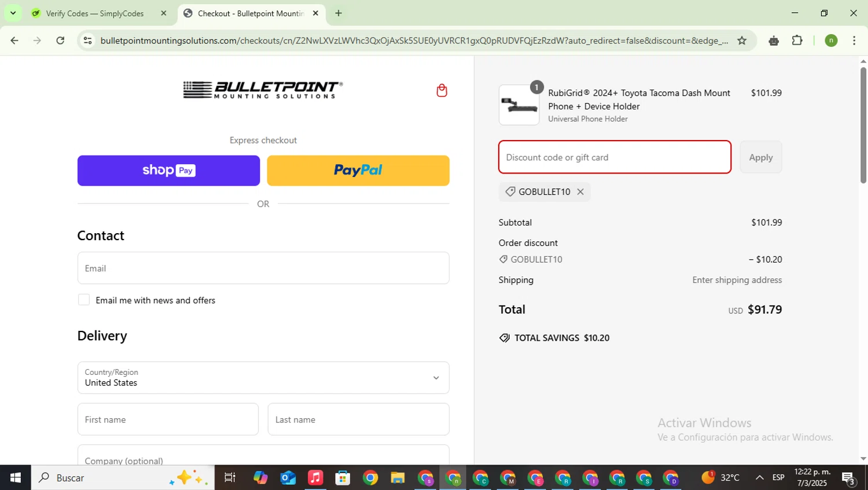Viewport: 868px width, 490px height.
Task: Click the page vertical scrollbar thumb
Action: (863, 124)
